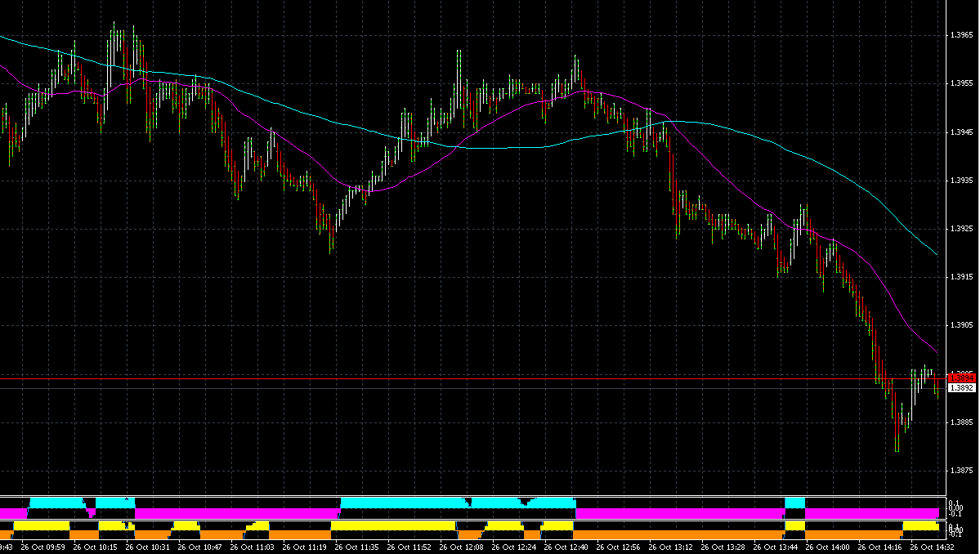Click the 1.3945 price axis label
The width and height of the screenshot is (980, 554).
pos(961,132)
